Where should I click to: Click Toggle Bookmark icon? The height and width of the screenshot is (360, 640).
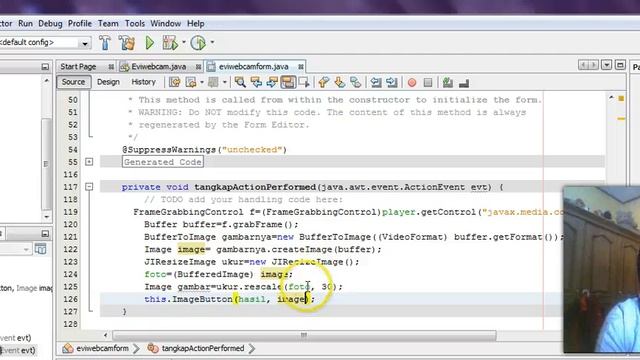coord(356,82)
